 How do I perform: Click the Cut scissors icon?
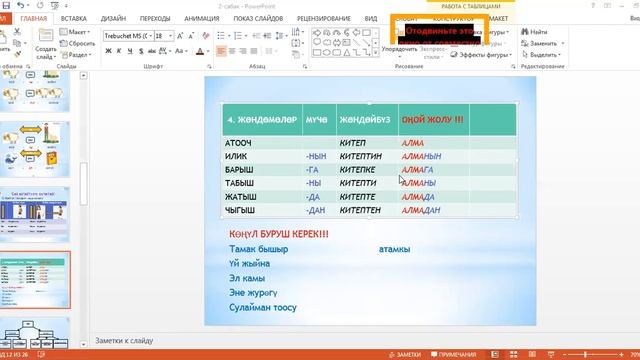17,31
